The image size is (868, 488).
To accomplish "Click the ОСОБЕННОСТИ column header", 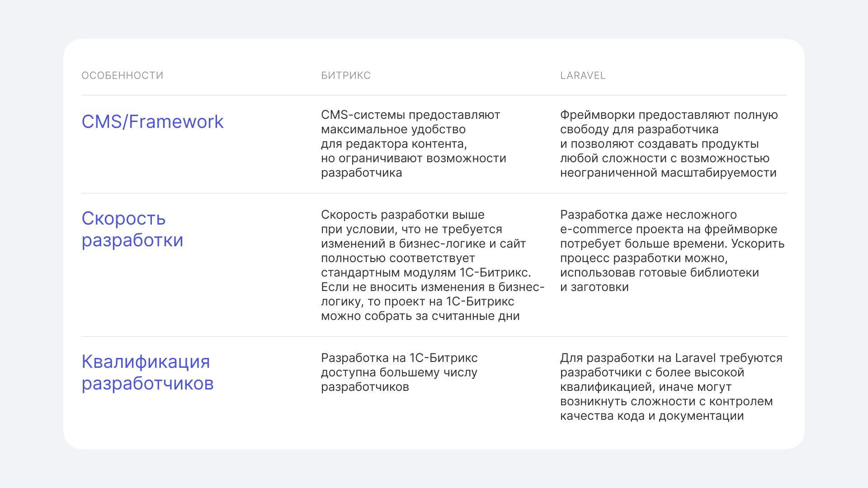I will pyautogui.click(x=122, y=75).
